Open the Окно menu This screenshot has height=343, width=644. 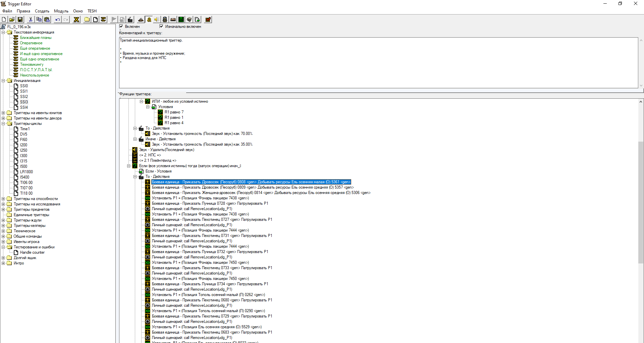78,11
